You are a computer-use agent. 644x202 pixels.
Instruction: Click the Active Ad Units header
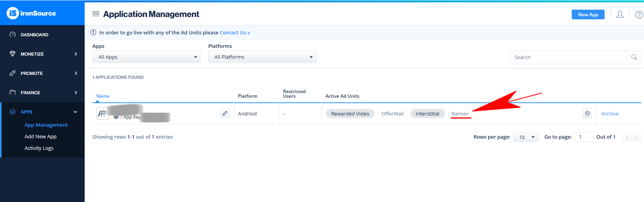pyautogui.click(x=342, y=96)
